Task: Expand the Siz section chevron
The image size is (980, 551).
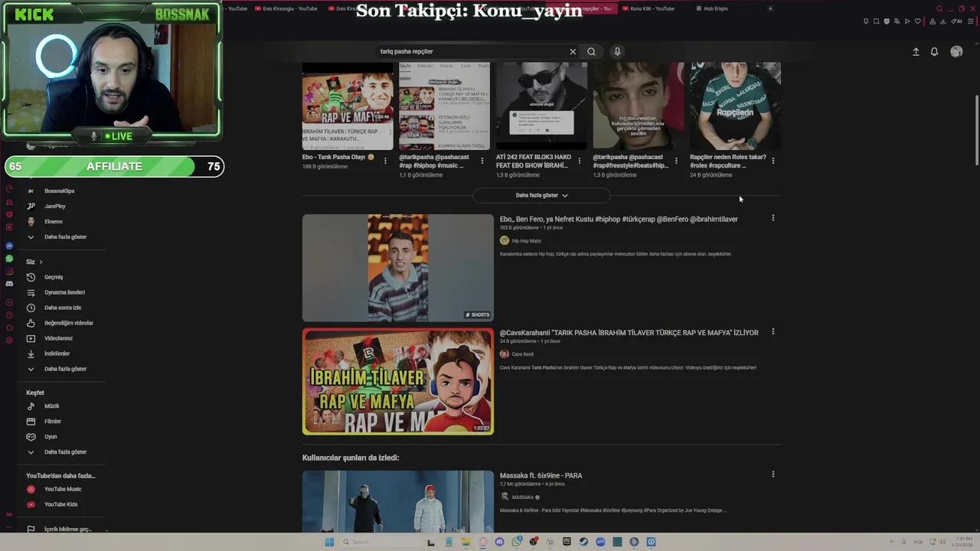Action: pos(41,262)
